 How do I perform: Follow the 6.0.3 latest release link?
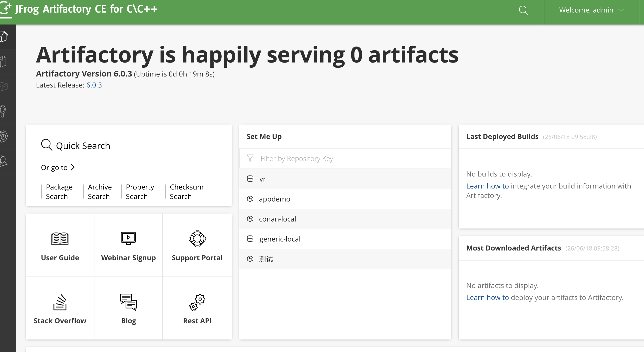pyautogui.click(x=94, y=85)
